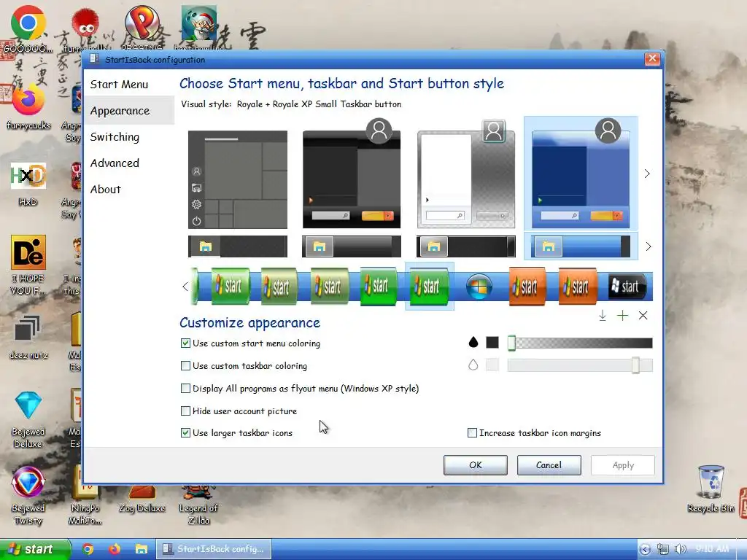Click the filled droplet start menu color icon

473,343
